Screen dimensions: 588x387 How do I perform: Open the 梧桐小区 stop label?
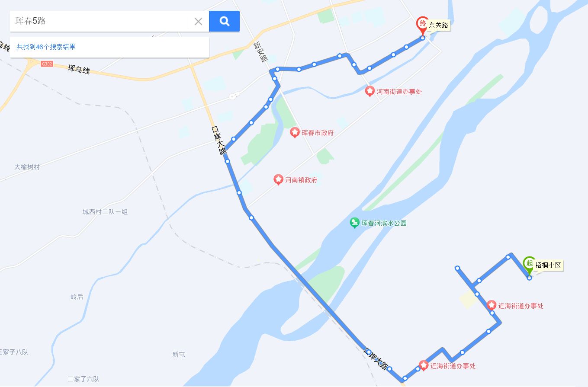pyautogui.click(x=548, y=265)
